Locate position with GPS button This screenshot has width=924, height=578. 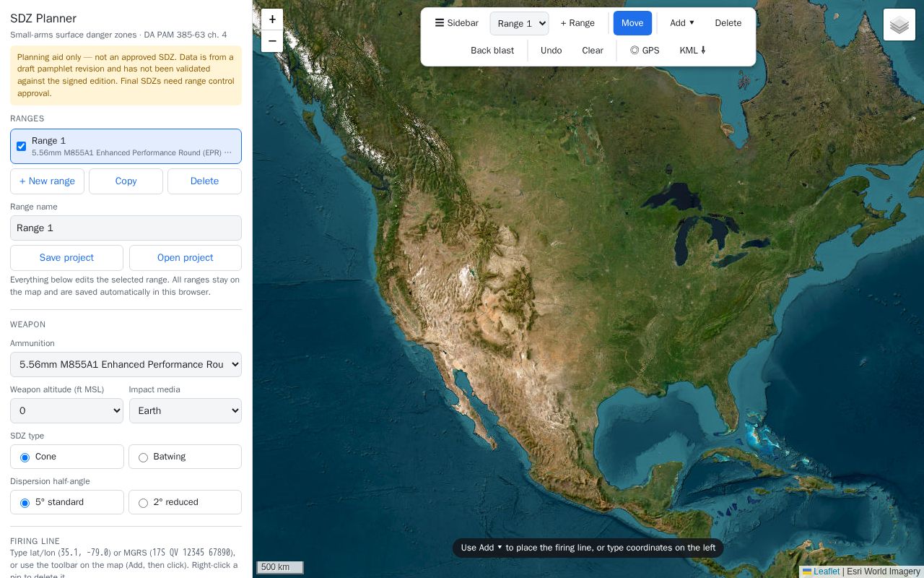(645, 51)
